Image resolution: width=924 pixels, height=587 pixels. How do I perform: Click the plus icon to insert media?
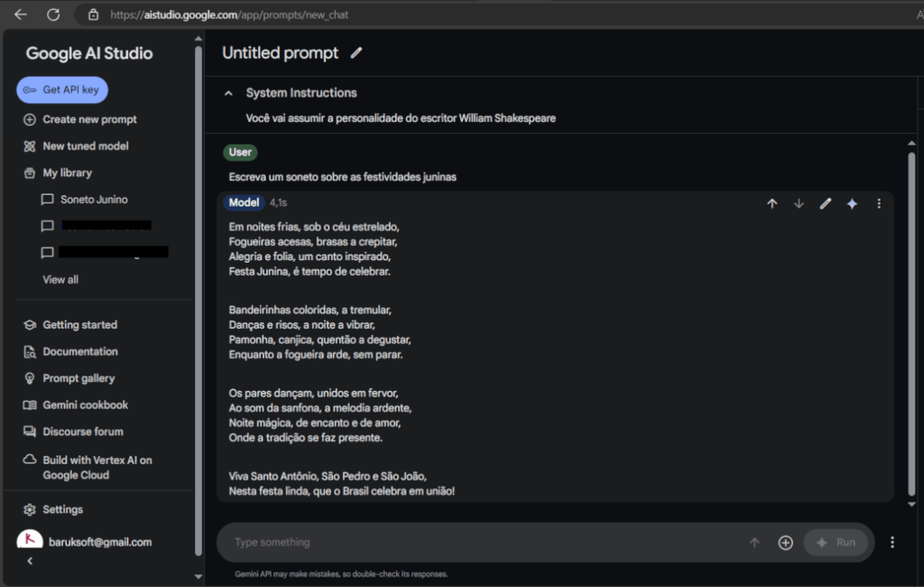(x=785, y=543)
